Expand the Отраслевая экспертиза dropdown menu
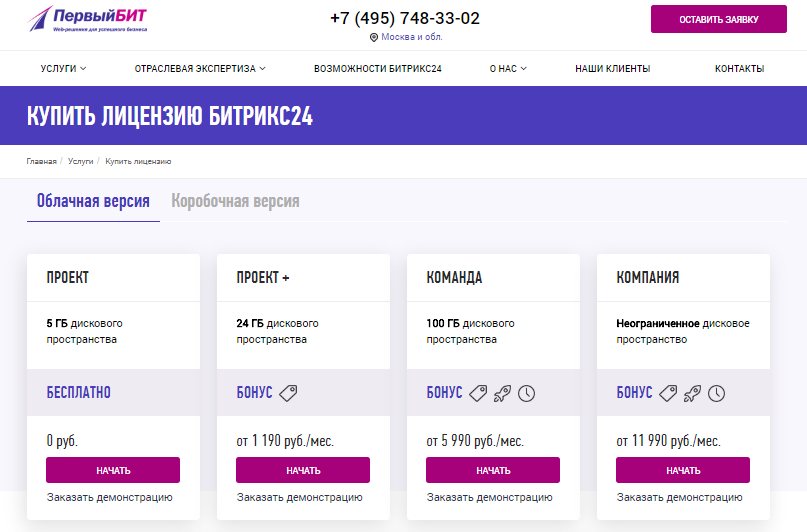This screenshot has height=532, width=807. (x=200, y=69)
